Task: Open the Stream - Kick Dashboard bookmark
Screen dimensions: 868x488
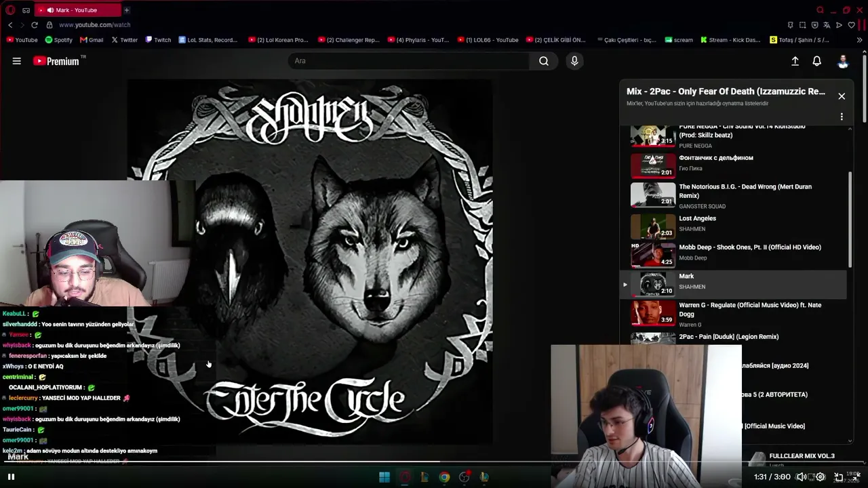Action: tap(730, 40)
